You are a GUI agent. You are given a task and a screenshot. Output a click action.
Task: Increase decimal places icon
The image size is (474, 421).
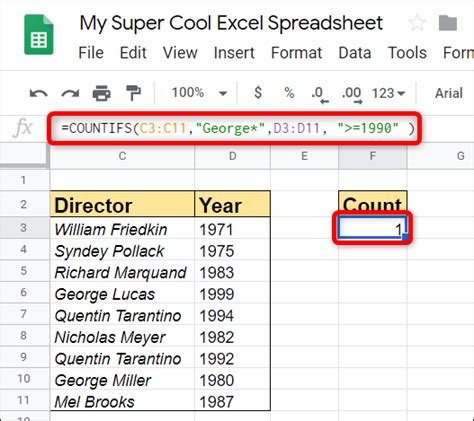click(x=352, y=95)
